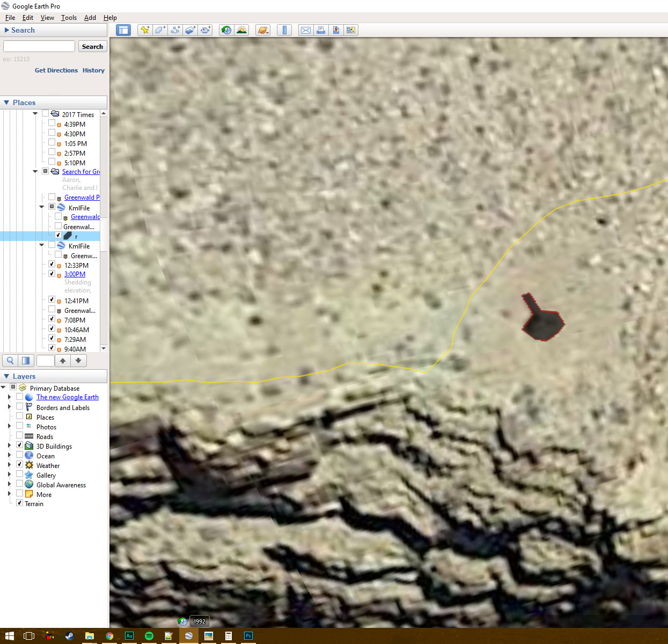Toggle the sidebar visibility toolbar button

123,30
